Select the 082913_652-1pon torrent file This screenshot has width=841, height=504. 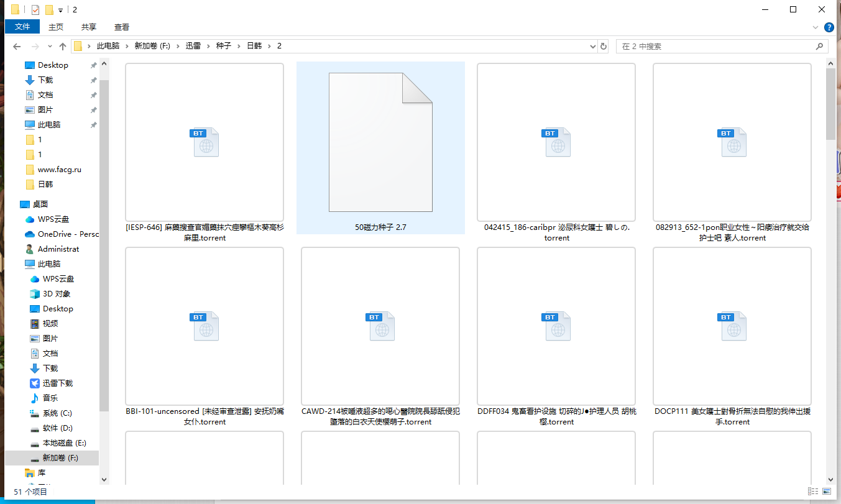pos(732,152)
